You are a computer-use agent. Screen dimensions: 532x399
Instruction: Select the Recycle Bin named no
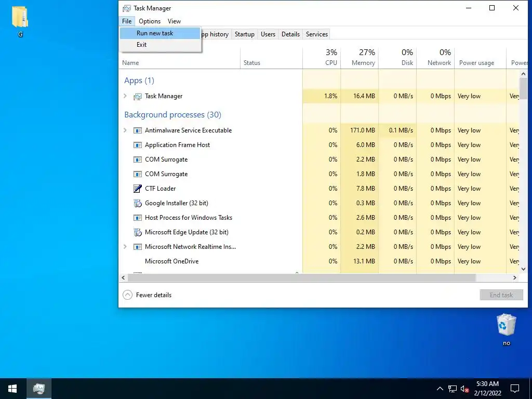pos(506,329)
